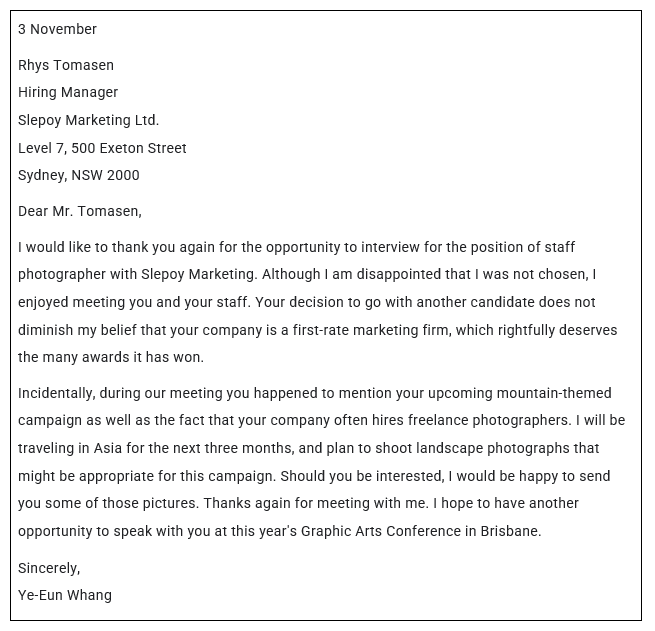This screenshot has width=655, height=631.
Task: Click the date "3 November"
Action: (57, 29)
